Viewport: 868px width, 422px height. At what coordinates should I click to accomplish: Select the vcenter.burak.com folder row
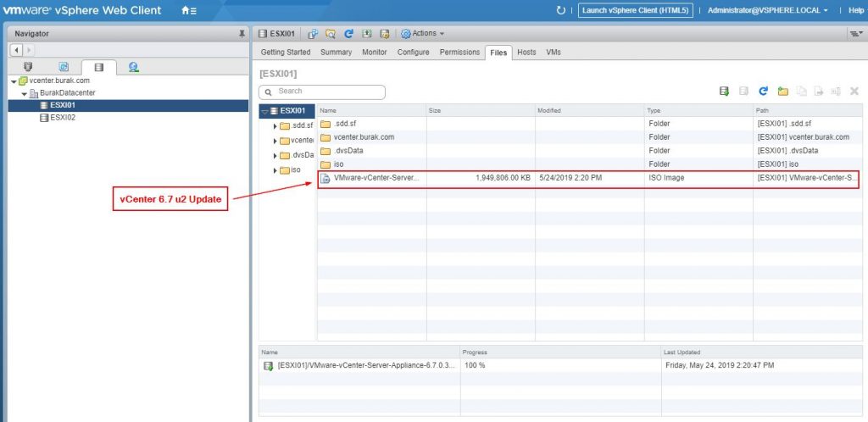pos(590,137)
